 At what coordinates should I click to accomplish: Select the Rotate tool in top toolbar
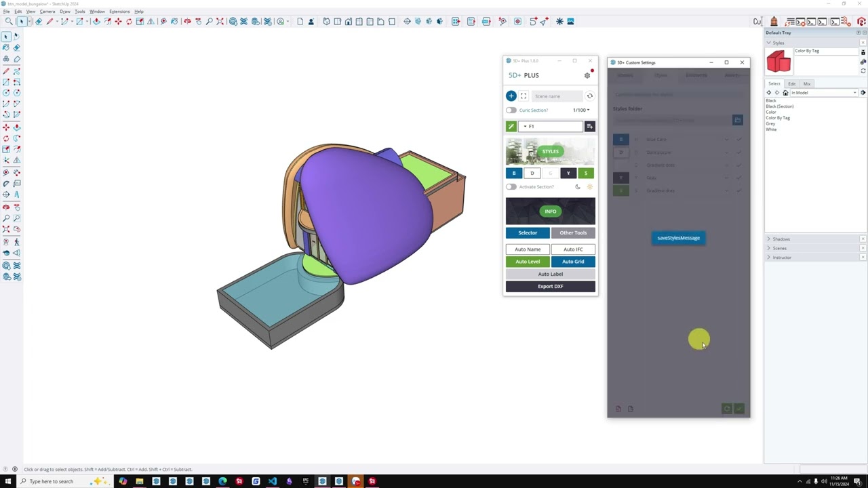[x=129, y=22]
